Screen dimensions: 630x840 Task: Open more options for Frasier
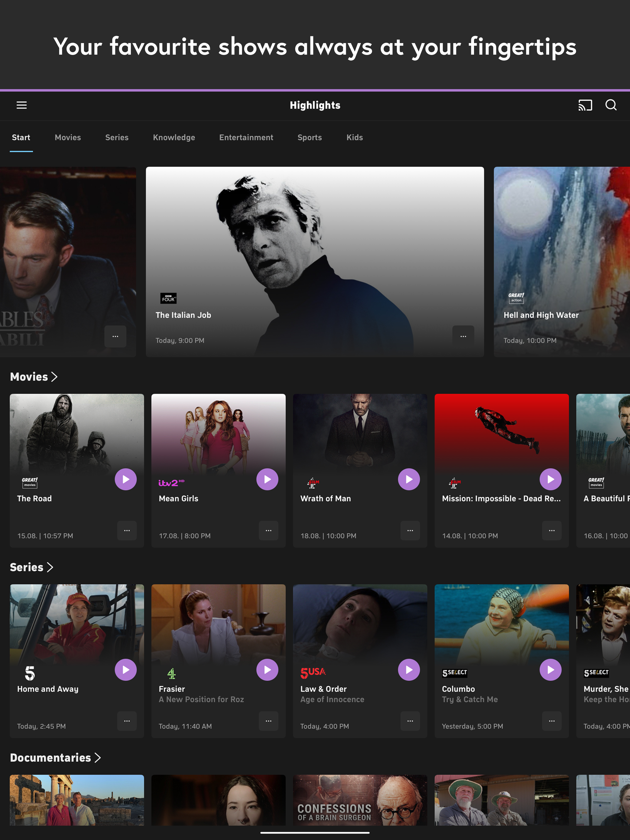point(269,721)
